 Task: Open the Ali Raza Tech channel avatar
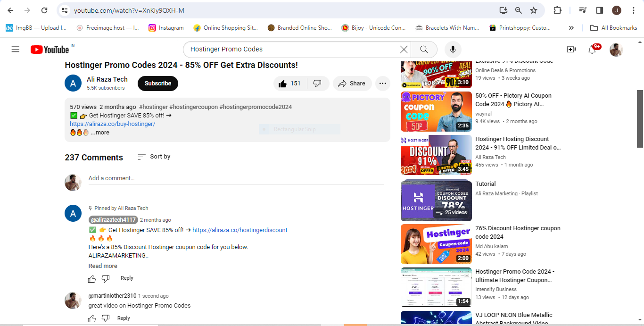[x=73, y=83]
